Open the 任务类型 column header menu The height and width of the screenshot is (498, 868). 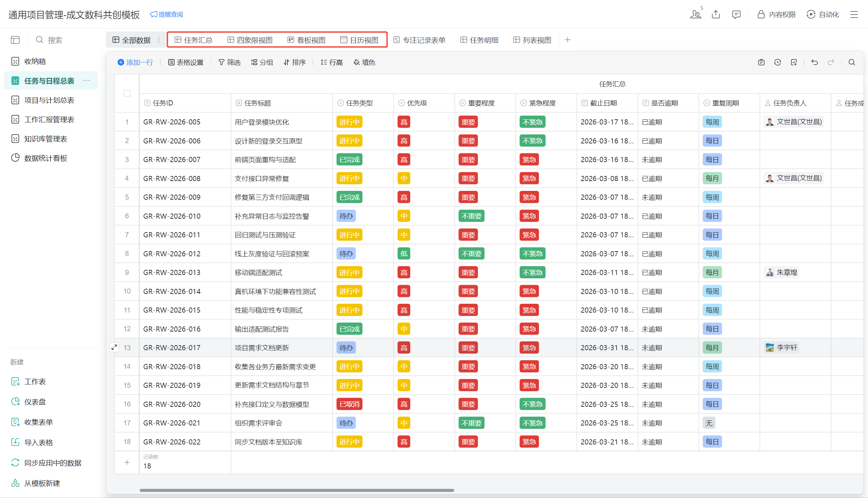359,103
